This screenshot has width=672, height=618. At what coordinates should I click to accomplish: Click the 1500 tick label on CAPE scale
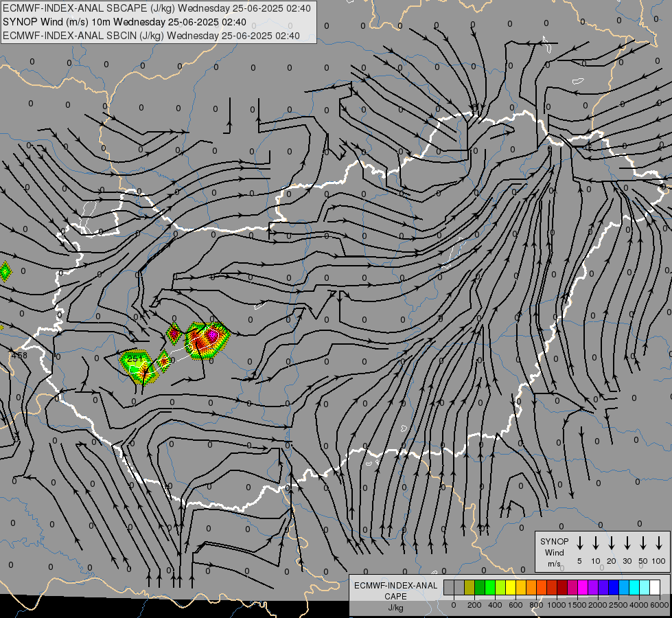577,605
